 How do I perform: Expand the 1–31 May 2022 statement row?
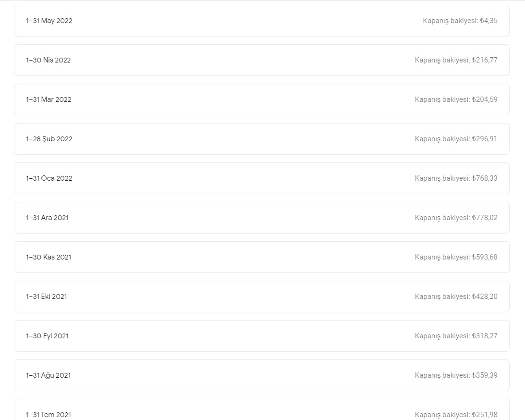coord(261,21)
